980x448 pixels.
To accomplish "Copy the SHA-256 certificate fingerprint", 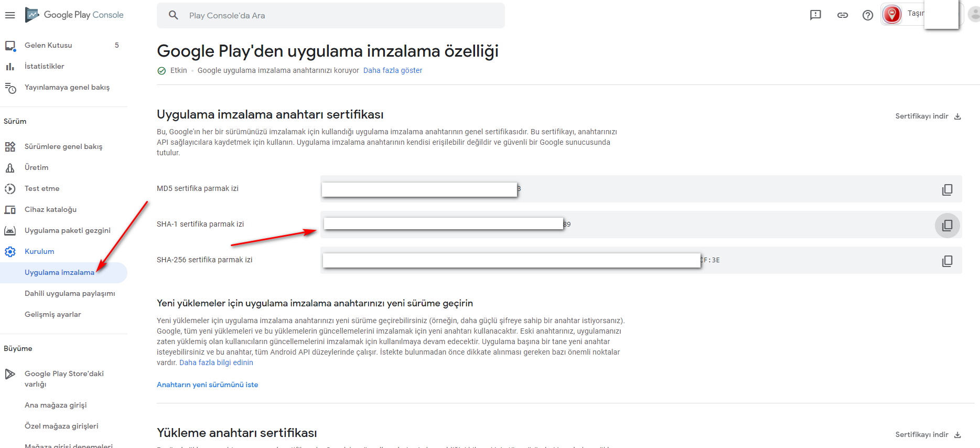I will click(x=947, y=261).
